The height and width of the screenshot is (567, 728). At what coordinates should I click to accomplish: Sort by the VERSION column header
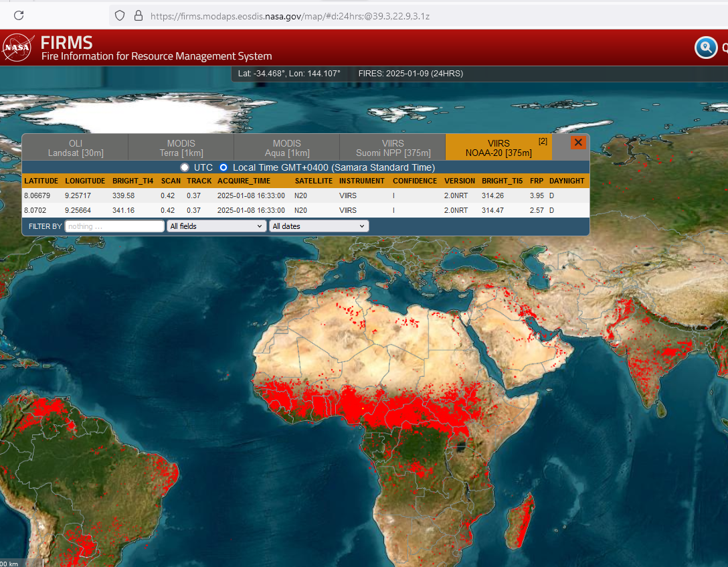(x=460, y=181)
